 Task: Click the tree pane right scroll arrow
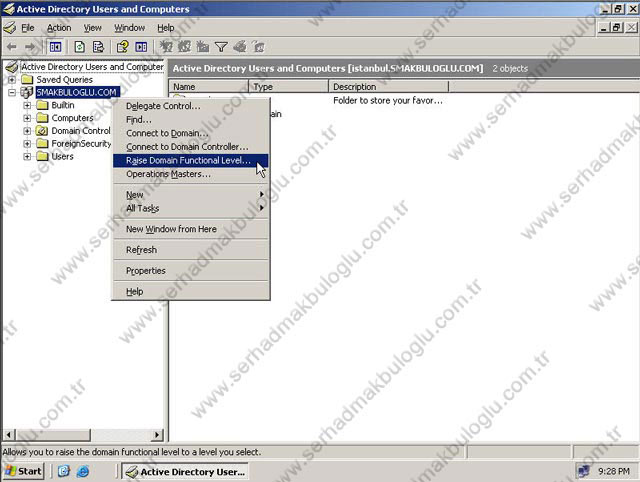click(x=157, y=435)
